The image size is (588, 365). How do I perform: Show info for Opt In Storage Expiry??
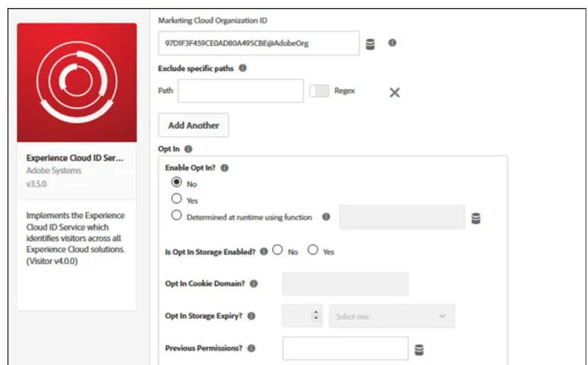click(x=252, y=316)
